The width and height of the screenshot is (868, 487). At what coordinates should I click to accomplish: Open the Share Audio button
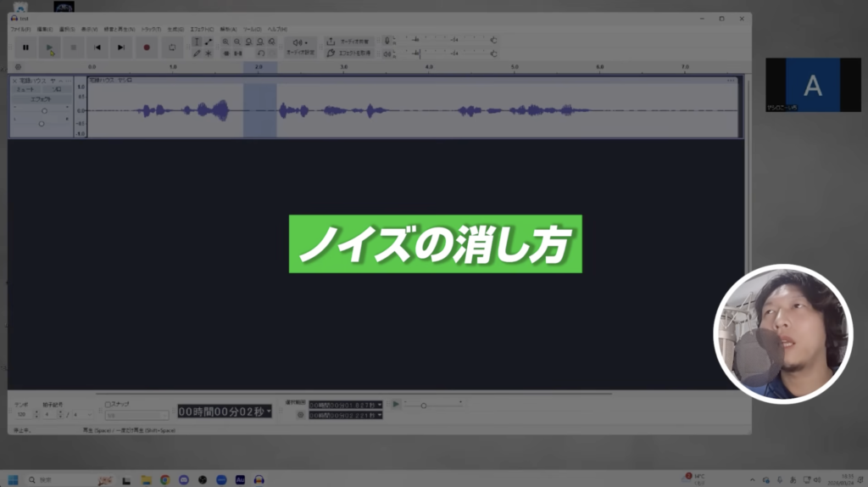(349, 41)
